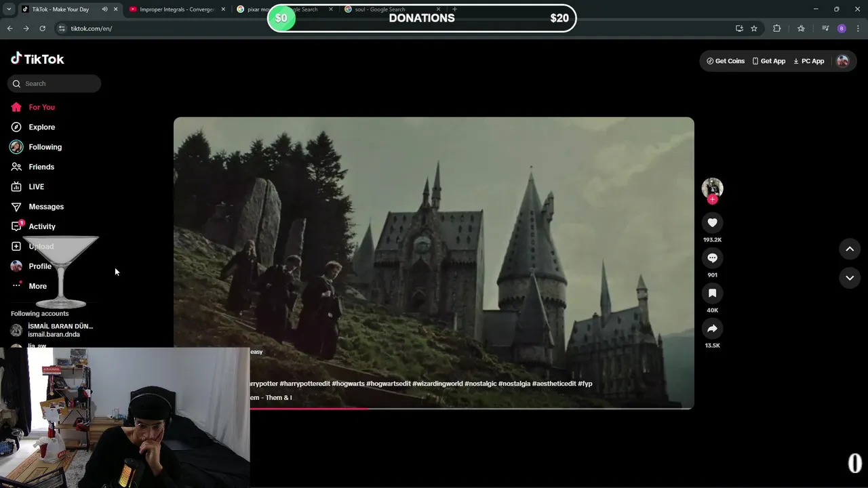Click the TikTok logo
Screen dimensions: 868x488
37,59
